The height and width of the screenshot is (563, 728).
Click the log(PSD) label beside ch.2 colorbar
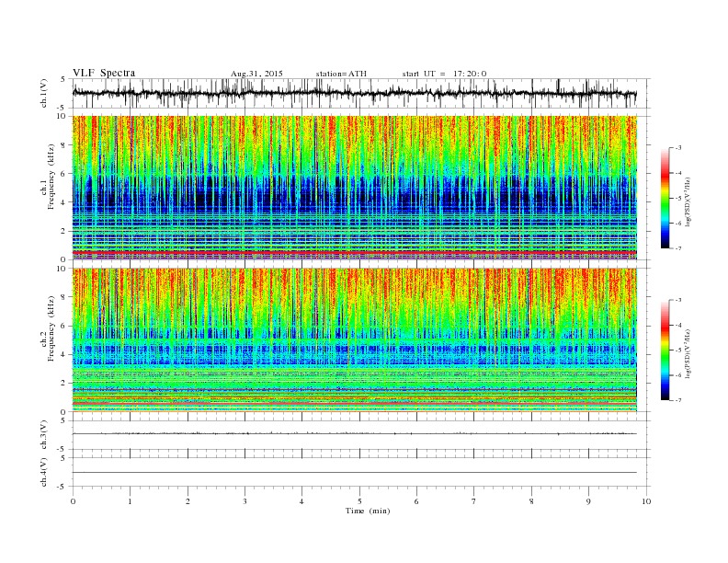pyautogui.click(x=688, y=353)
